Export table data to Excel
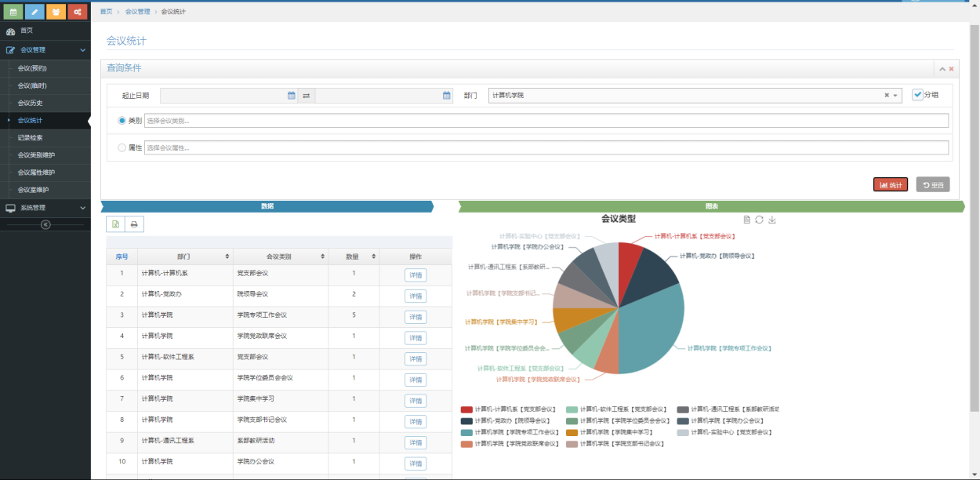Viewport: 980px width, 480px height. coord(115,224)
